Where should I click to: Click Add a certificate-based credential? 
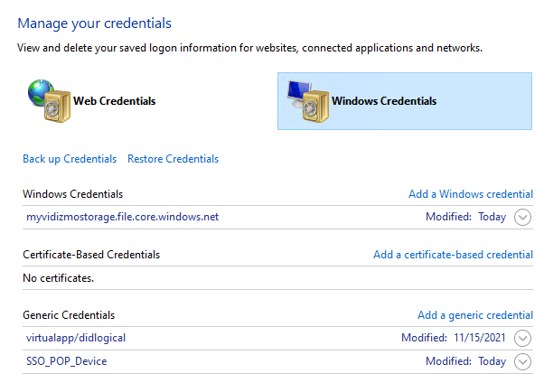[453, 255]
